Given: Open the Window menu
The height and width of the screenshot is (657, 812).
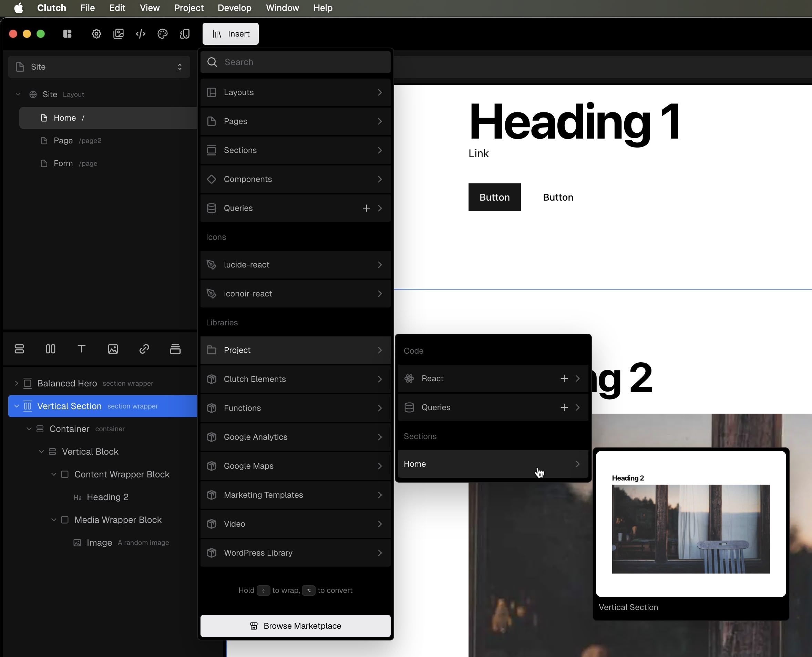Looking at the screenshot, I should tap(282, 8).
